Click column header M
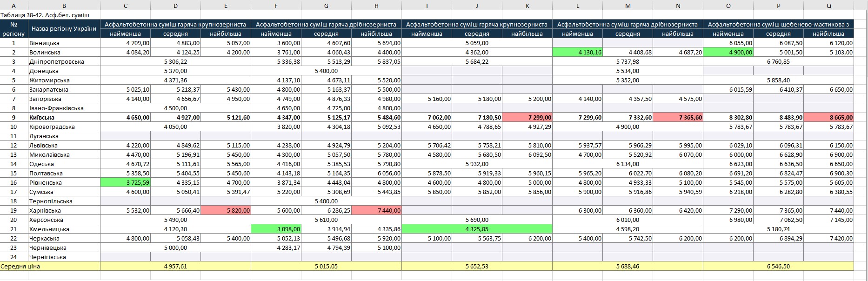 click(628, 6)
